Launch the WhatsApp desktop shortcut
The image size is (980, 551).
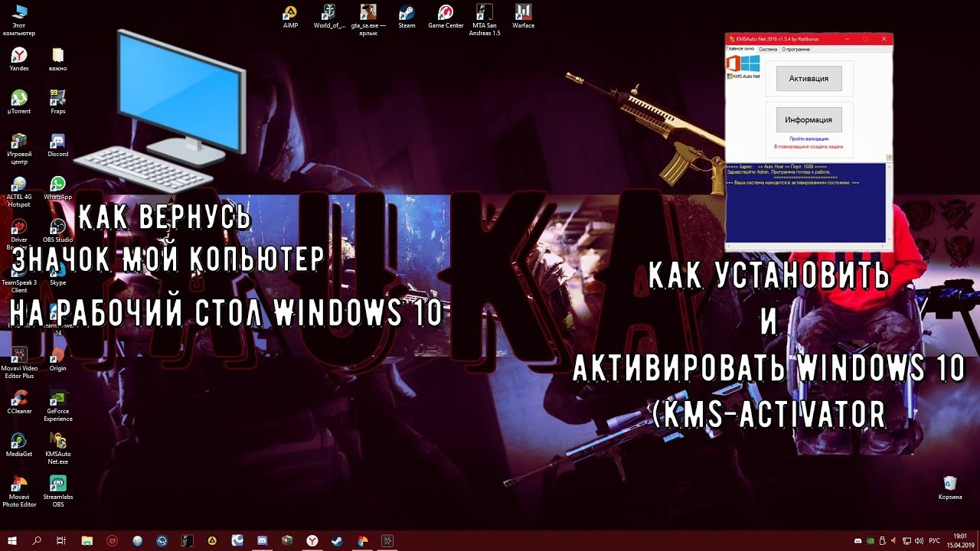tap(57, 187)
